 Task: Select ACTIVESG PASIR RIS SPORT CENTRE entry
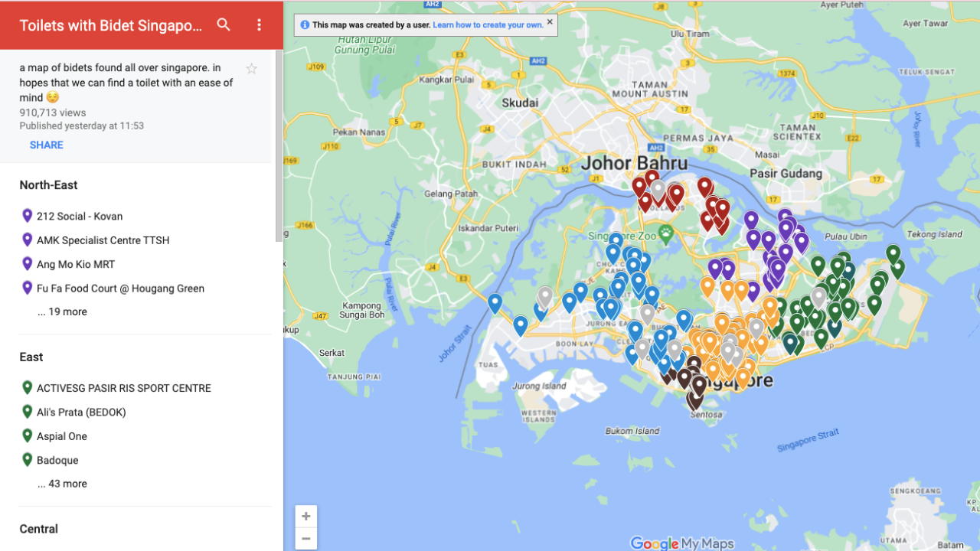point(124,389)
